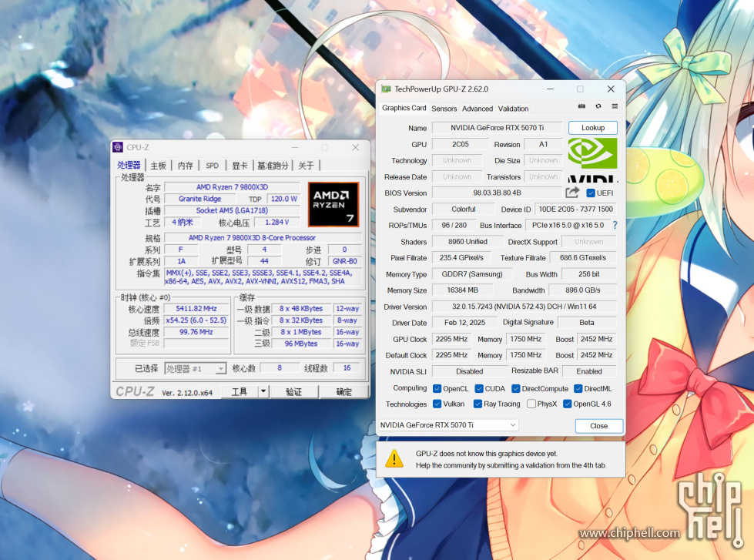Viewport: 754px width, 560px height.
Task: Click the Subvendor Colorful field
Action: pos(463,210)
